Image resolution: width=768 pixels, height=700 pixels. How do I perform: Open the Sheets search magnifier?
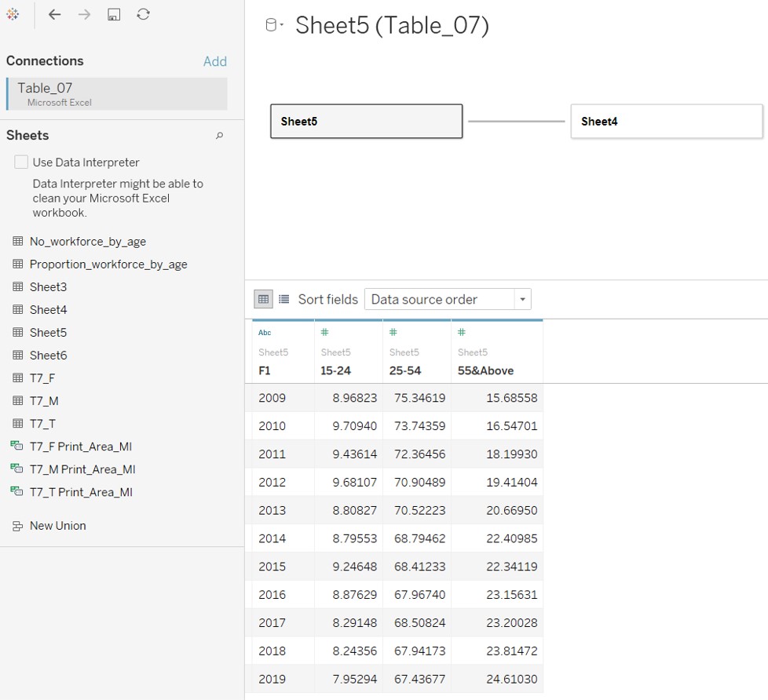point(221,135)
